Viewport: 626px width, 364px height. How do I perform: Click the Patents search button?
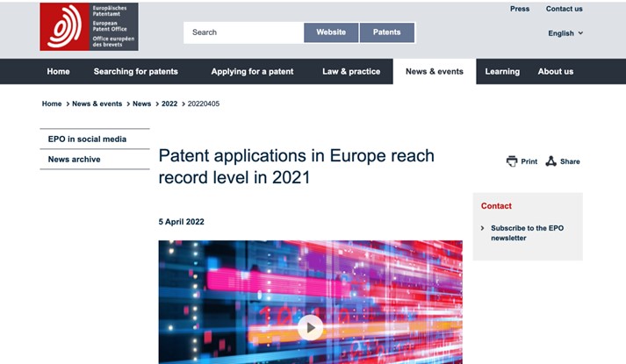pyautogui.click(x=387, y=32)
